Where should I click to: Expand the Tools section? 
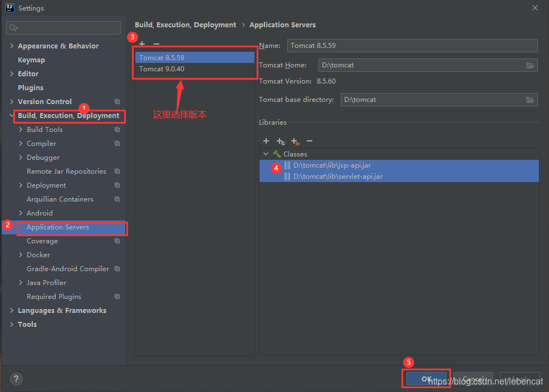tap(12, 325)
